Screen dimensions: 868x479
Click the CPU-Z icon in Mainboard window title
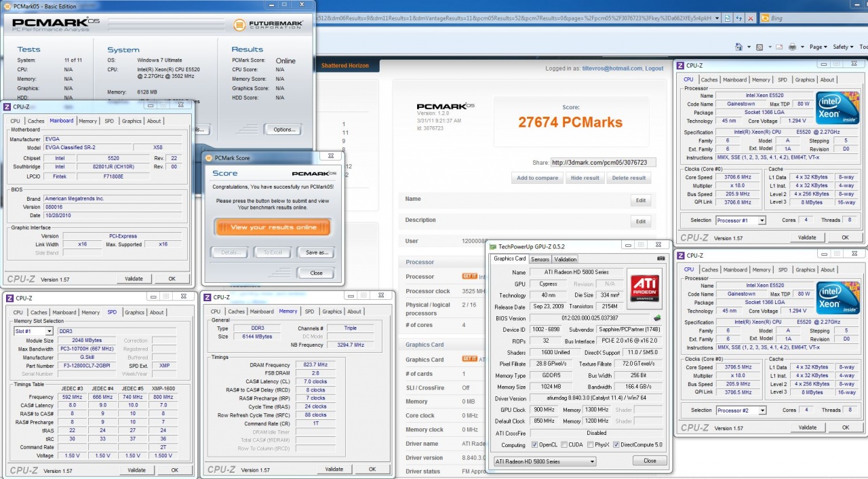pyautogui.click(x=7, y=107)
